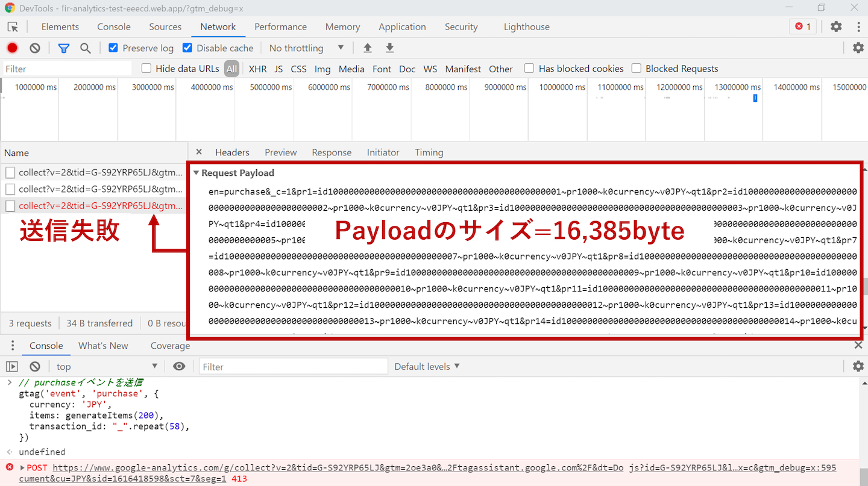Uncheck the Preserve log checkbox

coord(113,48)
